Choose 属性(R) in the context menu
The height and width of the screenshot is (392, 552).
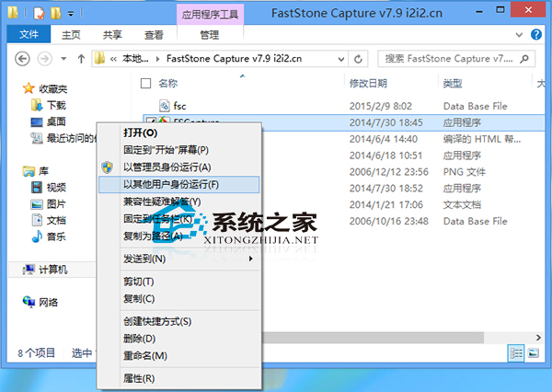tap(179, 378)
